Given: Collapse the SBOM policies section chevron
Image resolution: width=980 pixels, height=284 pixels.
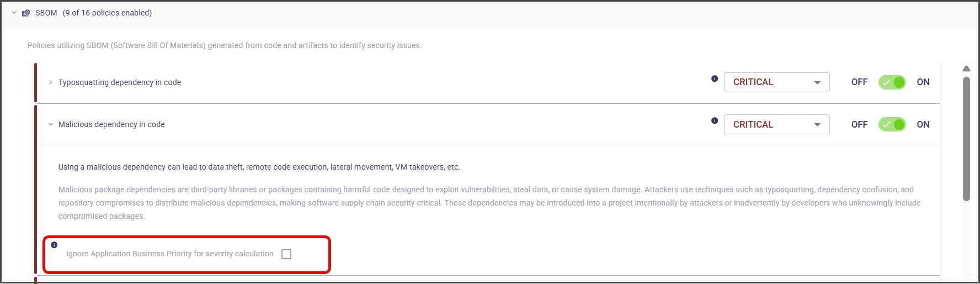Looking at the screenshot, I should [14, 13].
